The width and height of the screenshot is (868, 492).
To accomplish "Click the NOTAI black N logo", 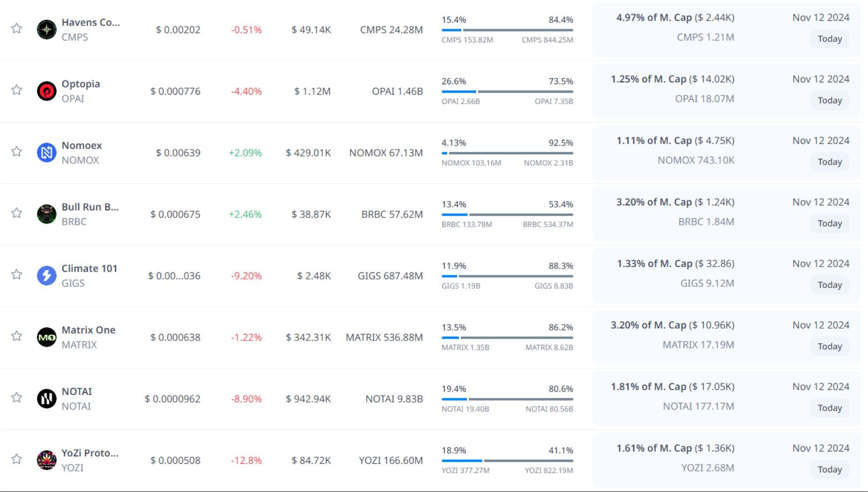I will [46, 399].
